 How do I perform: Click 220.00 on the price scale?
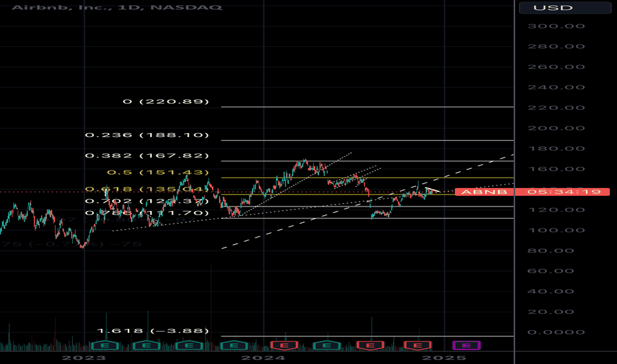tap(556, 108)
